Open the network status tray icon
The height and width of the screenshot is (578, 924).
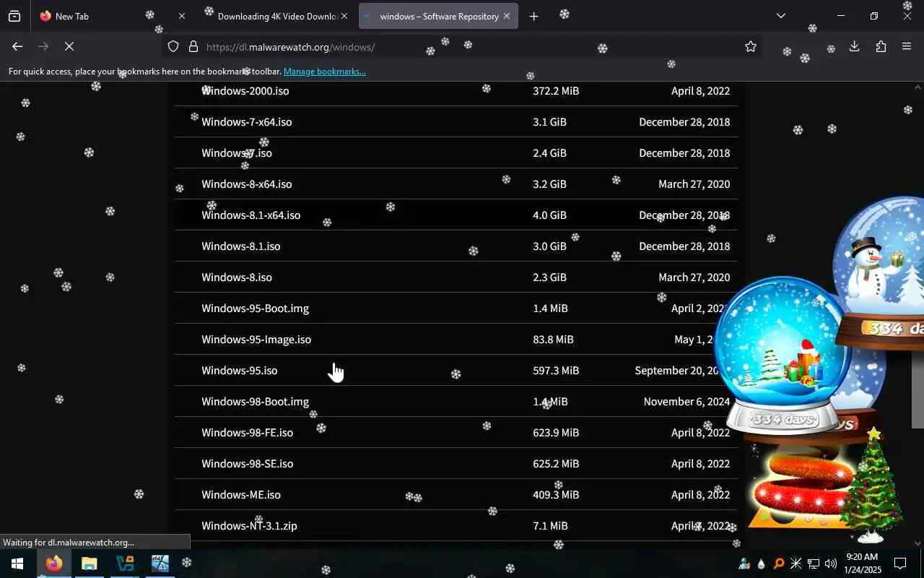pyautogui.click(x=813, y=564)
